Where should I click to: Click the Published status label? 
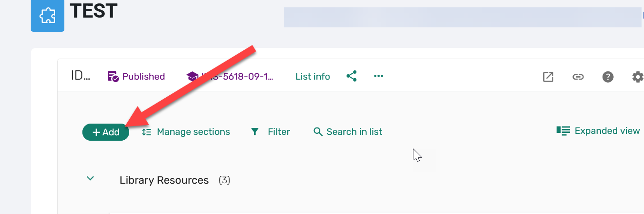137,77
